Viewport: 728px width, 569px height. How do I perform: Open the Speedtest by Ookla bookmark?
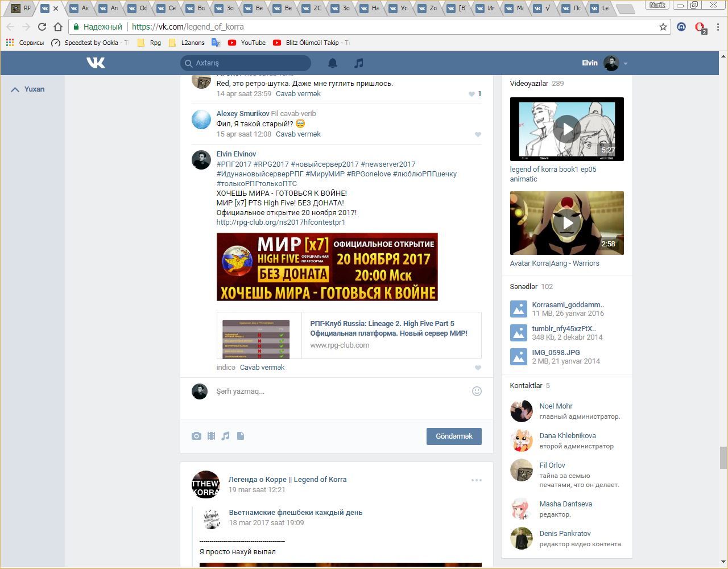[90, 43]
